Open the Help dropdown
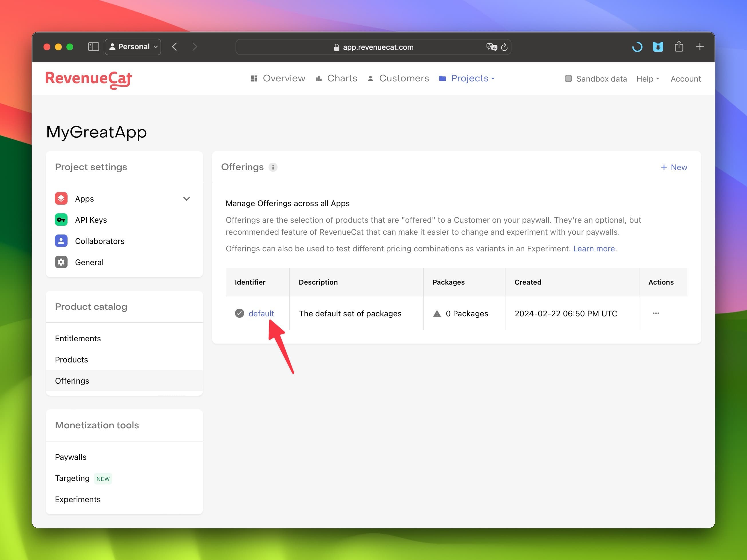The width and height of the screenshot is (747, 560). point(648,79)
